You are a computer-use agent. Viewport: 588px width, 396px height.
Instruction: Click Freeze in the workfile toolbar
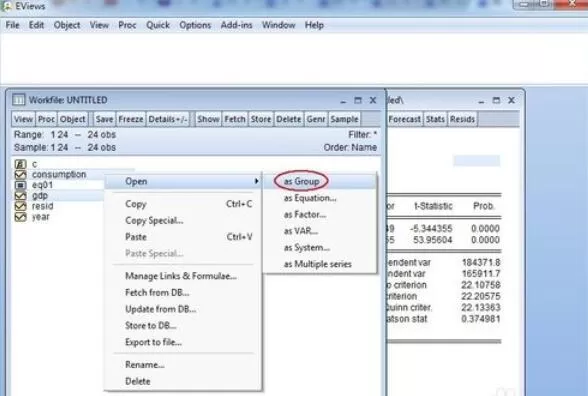[x=131, y=119]
